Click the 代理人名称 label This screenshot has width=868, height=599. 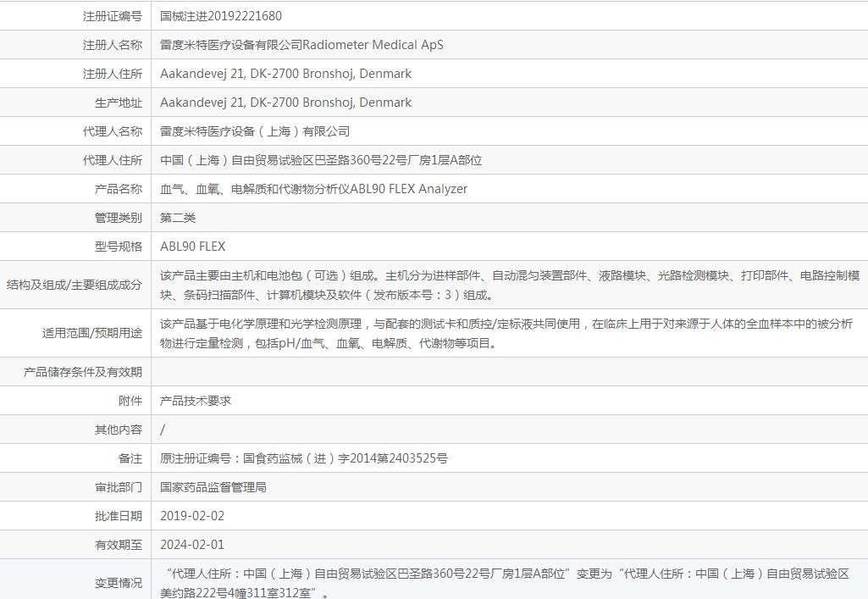113,131
